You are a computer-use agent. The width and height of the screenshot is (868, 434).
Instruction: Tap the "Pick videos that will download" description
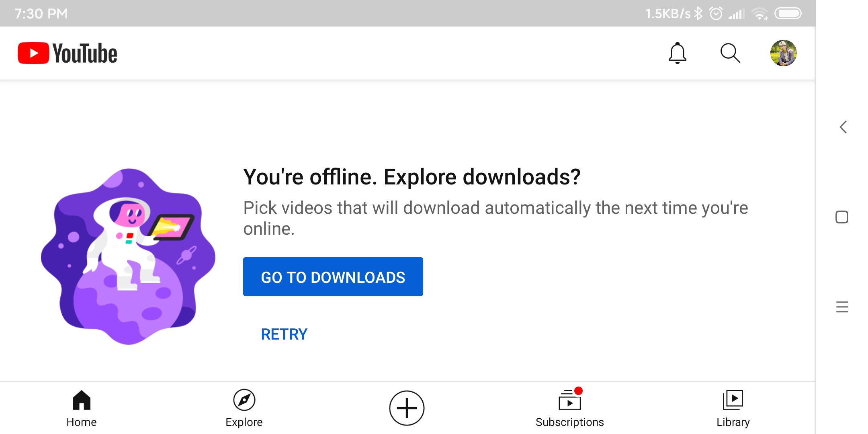coord(495,218)
